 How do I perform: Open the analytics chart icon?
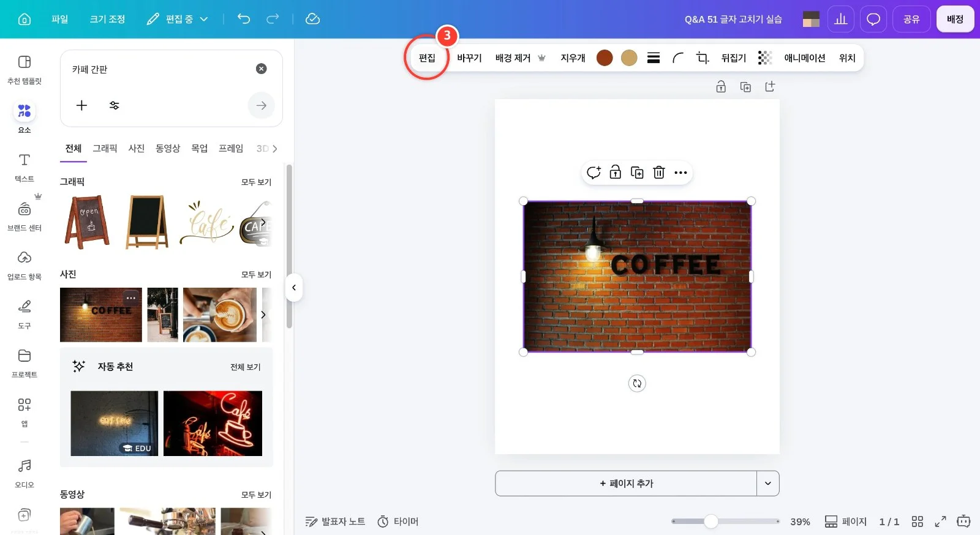click(x=841, y=19)
